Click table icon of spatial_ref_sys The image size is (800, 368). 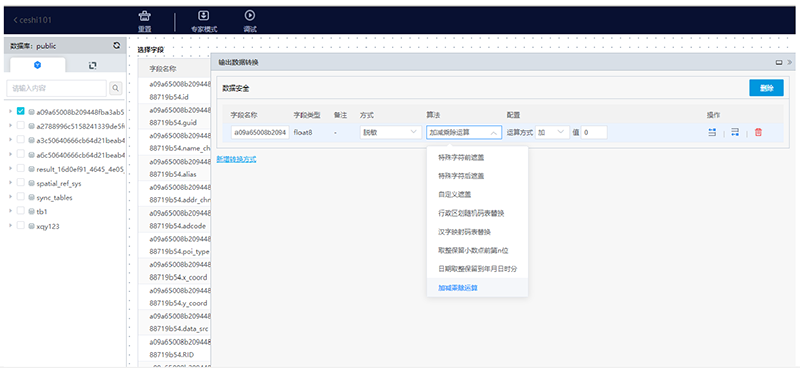pos(31,183)
